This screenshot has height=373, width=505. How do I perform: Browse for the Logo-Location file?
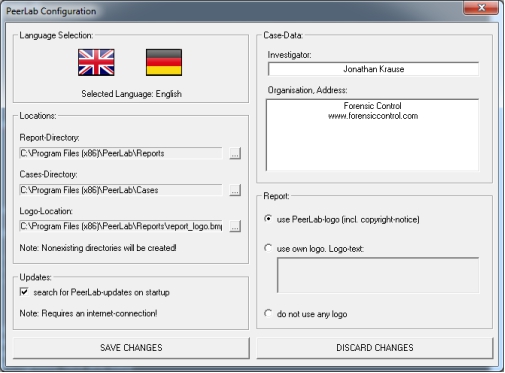click(x=235, y=226)
